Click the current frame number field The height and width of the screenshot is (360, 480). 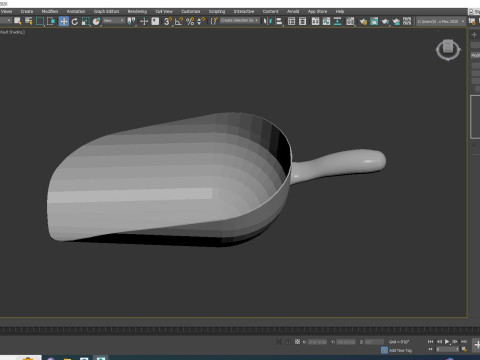(447, 349)
